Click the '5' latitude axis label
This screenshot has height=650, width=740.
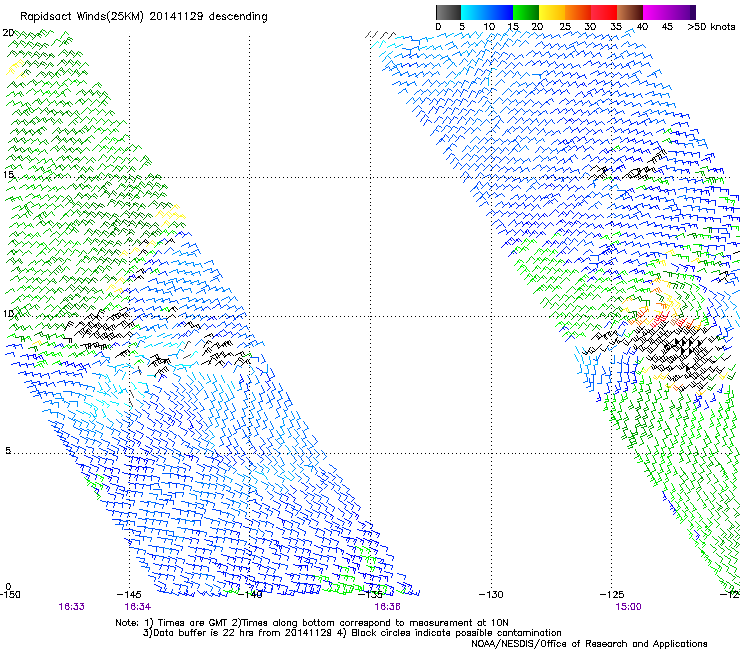tap(8, 450)
